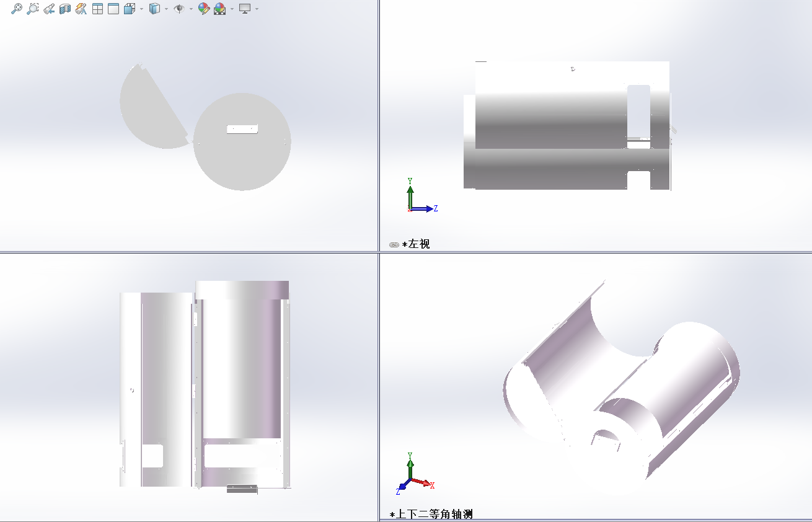Select the Zoom to Area tool
Image resolution: width=812 pixels, height=522 pixels.
pyautogui.click(x=33, y=9)
